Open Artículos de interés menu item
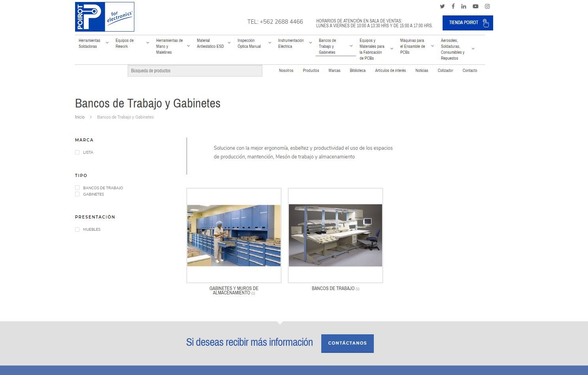This screenshot has width=588, height=375. coord(390,71)
